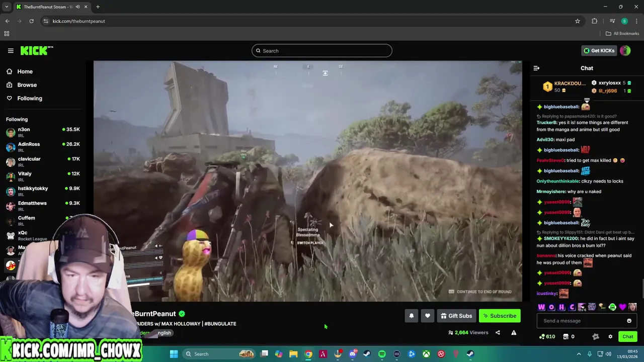Click the Kick search field
Image resolution: width=644 pixels, height=362 pixels.
tap(321, 51)
